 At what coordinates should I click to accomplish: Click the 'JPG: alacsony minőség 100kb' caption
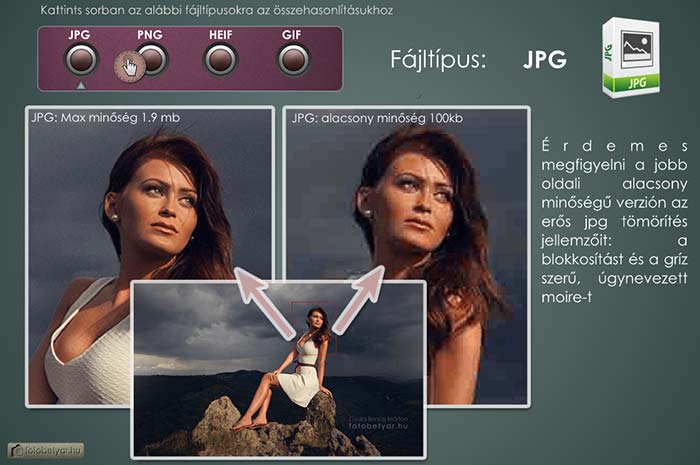click(x=377, y=118)
